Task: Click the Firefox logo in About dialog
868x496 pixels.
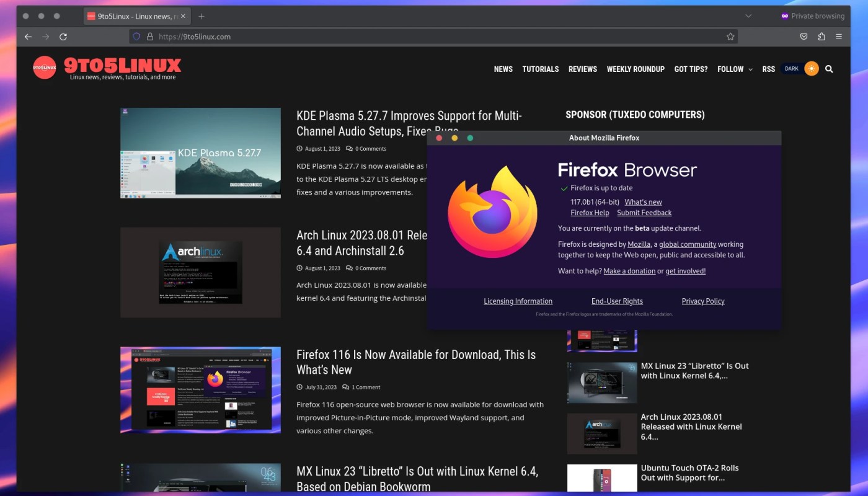Action: (x=493, y=212)
